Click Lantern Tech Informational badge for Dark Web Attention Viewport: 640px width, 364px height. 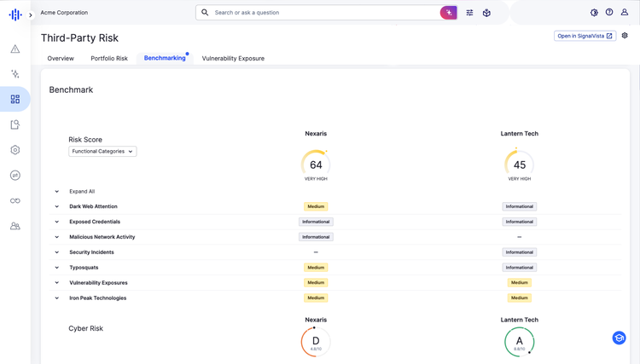(x=519, y=206)
